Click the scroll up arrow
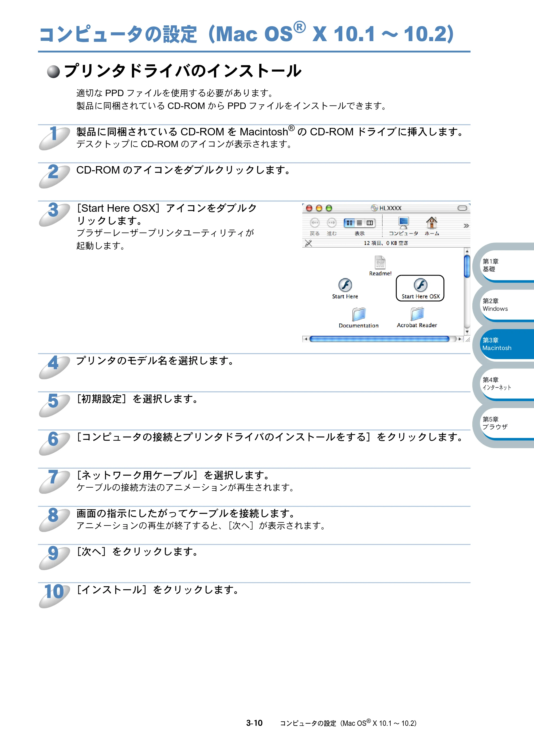 467,251
